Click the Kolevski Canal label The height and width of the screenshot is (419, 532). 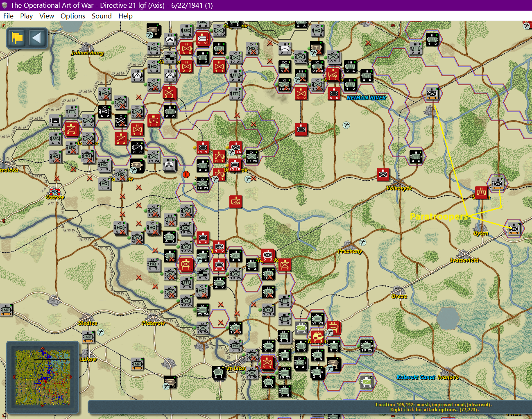pyautogui.click(x=416, y=377)
